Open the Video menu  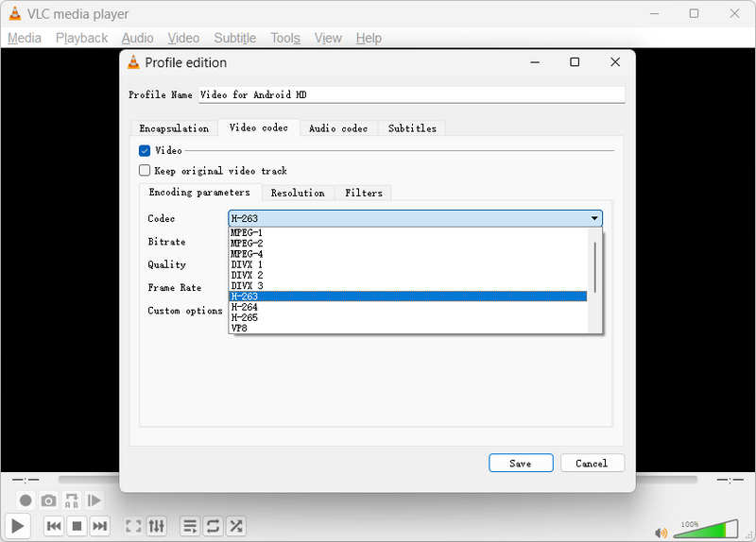point(183,38)
